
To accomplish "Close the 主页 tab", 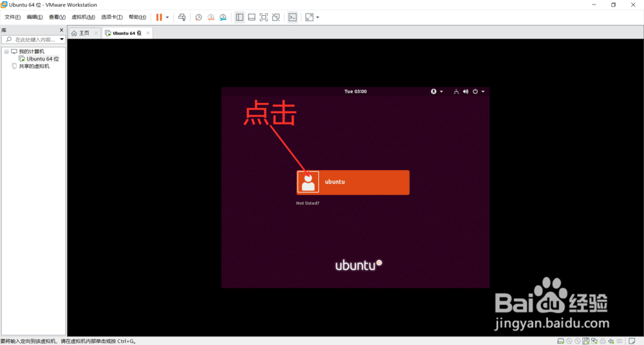I will (96, 33).
